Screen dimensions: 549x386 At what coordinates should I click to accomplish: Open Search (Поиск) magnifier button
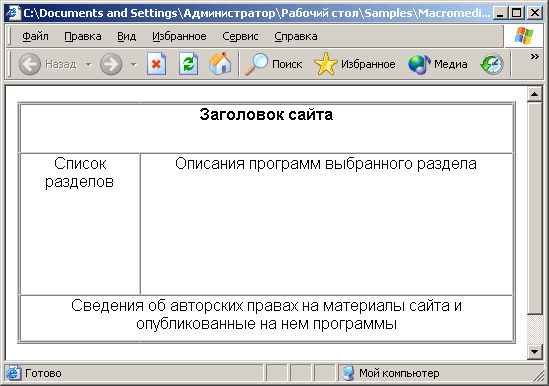pos(273,64)
